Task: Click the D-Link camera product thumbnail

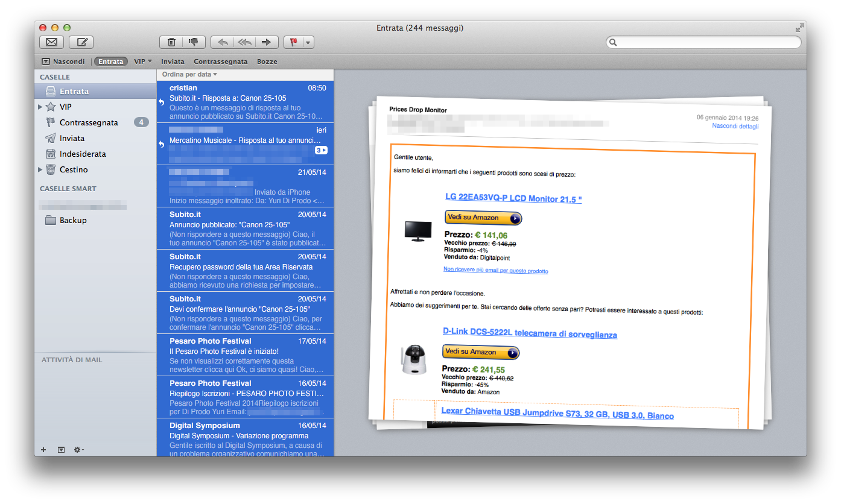Action: click(x=414, y=360)
